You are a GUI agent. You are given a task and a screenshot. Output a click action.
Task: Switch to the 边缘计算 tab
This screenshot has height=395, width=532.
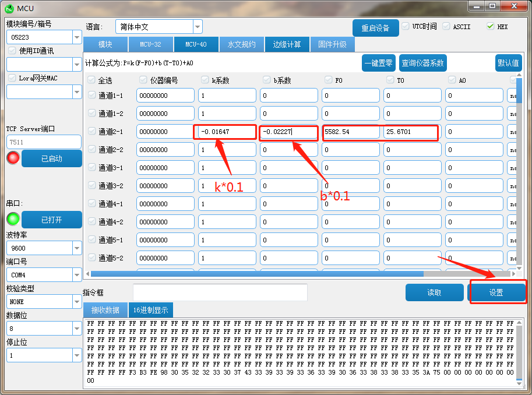pyautogui.click(x=287, y=44)
